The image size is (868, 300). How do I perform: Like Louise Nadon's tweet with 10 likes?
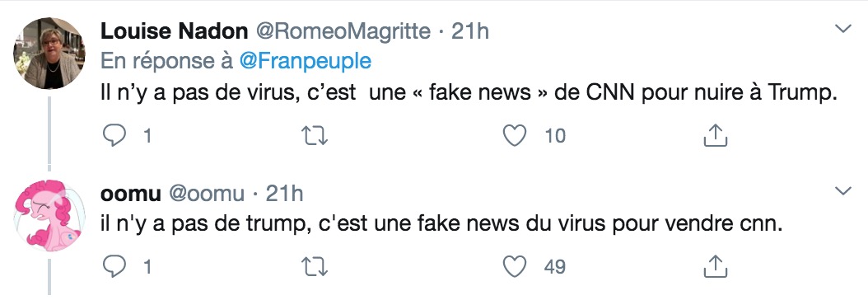pyautogui.click(x=514, y=136)
